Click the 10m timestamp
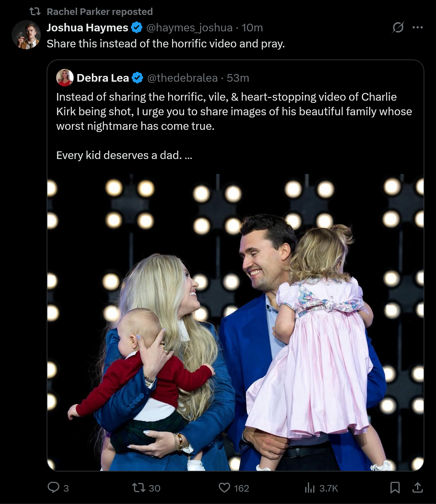436x504 pixels. (x=252, y=28)
